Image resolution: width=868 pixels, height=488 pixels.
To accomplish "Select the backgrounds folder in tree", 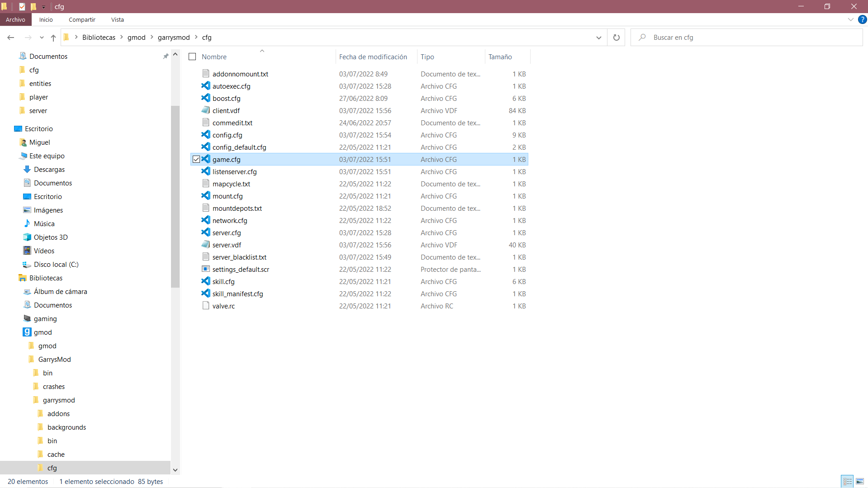I will (x=66, y=427).
